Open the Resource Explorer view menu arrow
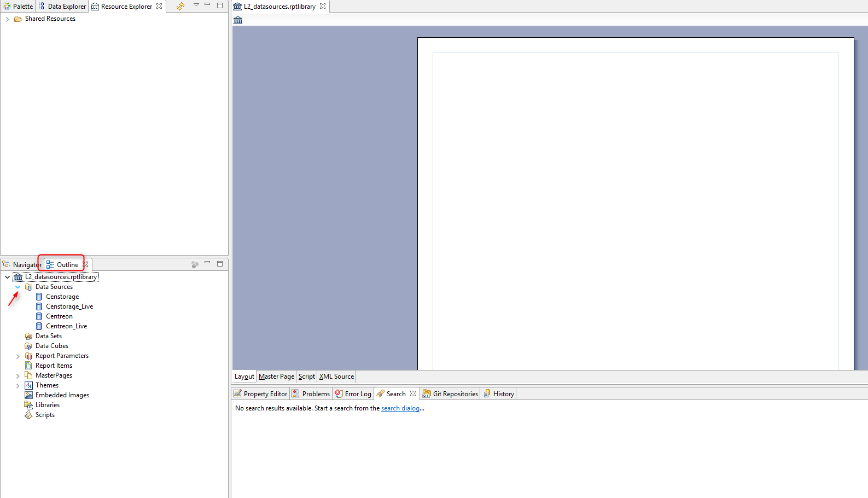Viewport: 868px width, 498px height. 196,5
